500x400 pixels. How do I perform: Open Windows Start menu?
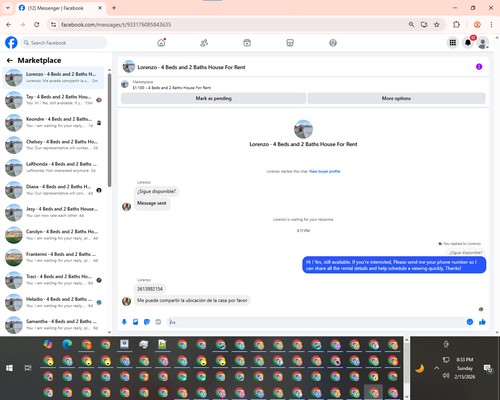click(x=9, y=368)
